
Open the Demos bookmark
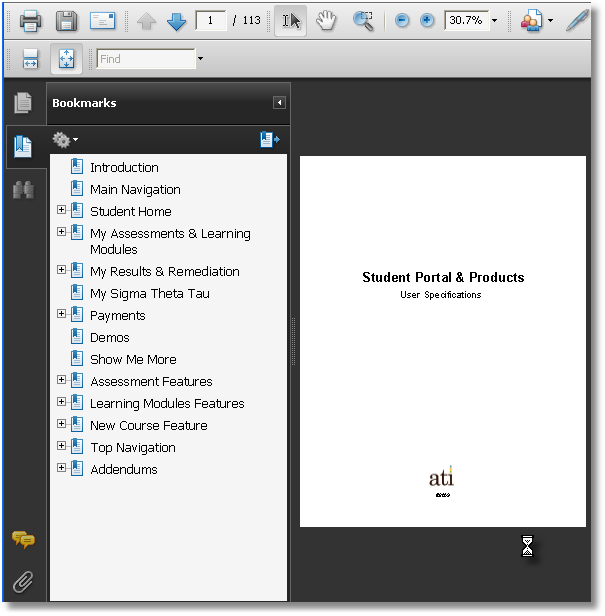[x=110, y=338]
